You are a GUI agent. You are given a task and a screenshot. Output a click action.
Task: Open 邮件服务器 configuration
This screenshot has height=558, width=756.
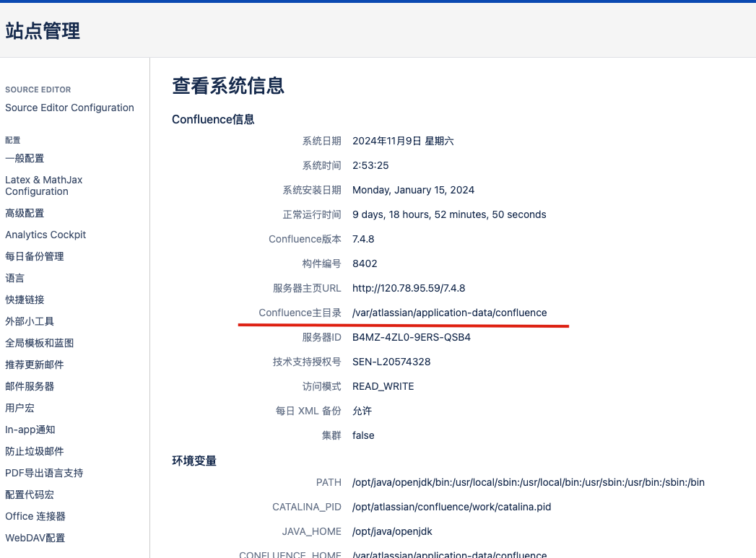coord(30,386)
